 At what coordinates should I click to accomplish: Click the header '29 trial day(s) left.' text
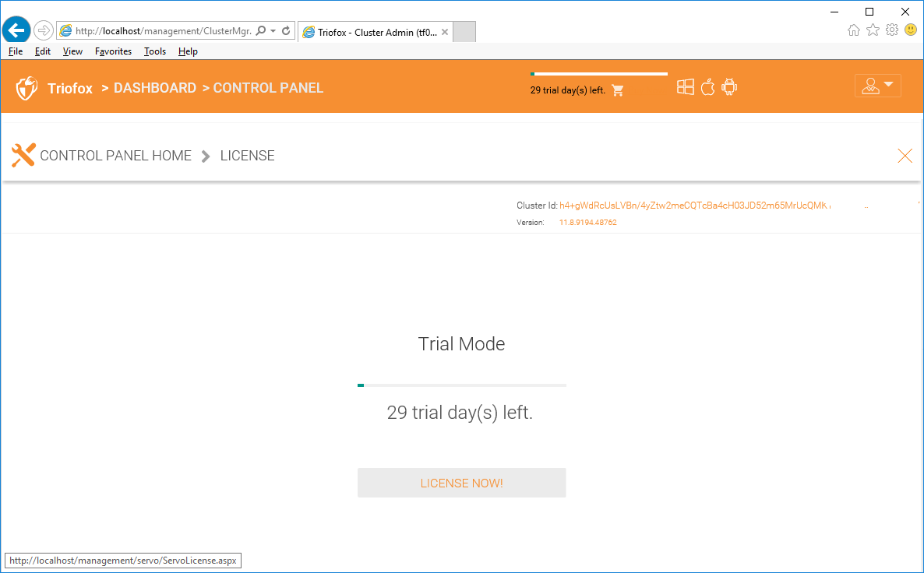568,90
